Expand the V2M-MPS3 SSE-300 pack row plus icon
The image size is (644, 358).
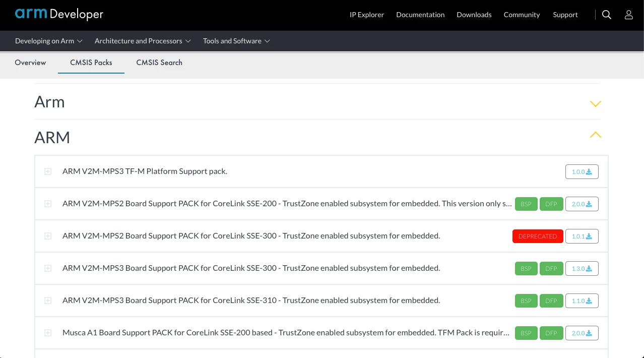click(x=48, y=268)
